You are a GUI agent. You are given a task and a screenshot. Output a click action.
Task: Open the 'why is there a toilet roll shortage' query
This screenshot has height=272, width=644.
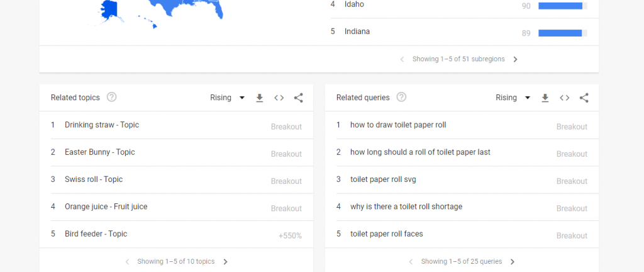[406, 207]
